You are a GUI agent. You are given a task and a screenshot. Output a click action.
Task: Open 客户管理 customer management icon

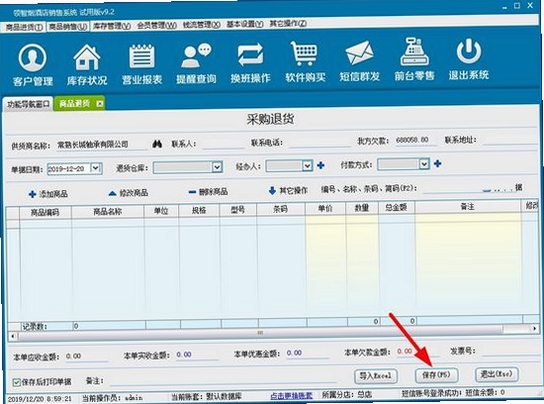point(32,58)
